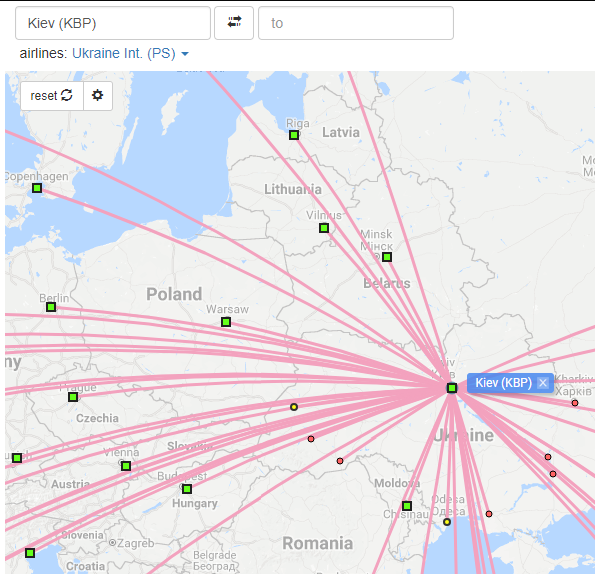The width and height of the screenshot is (595, 574).
Task: Click the Kiev (KBP) origin input field
Action: [x=113, y=23]
